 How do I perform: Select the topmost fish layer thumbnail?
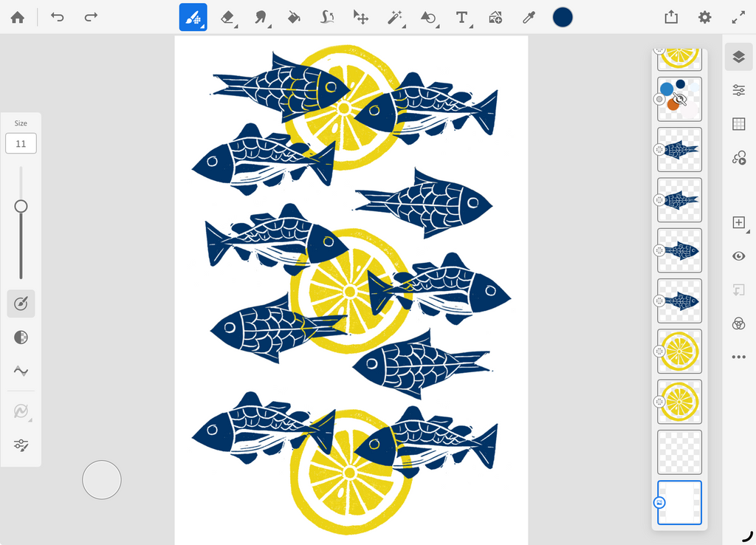point(679,149)
